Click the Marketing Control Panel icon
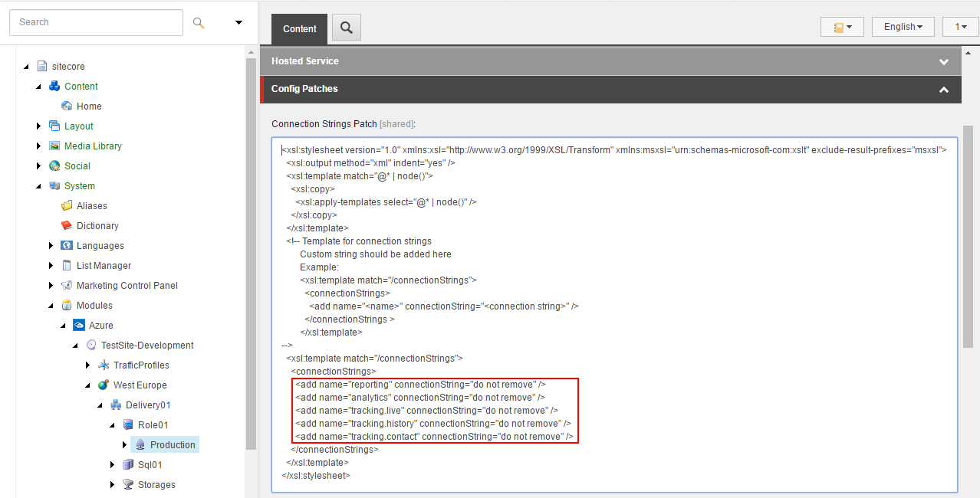Screen dimensions: 980x498 (x=67, y=285)
